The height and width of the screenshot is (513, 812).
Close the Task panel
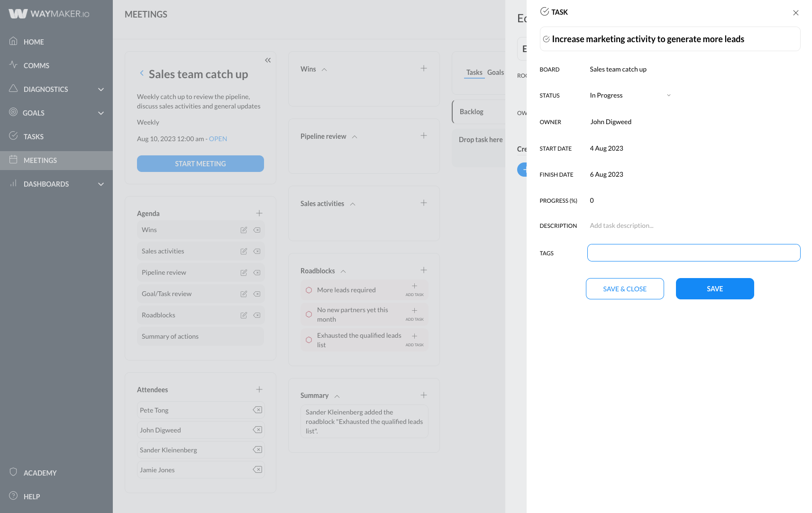pyautogui.click(x=796, y=13)
